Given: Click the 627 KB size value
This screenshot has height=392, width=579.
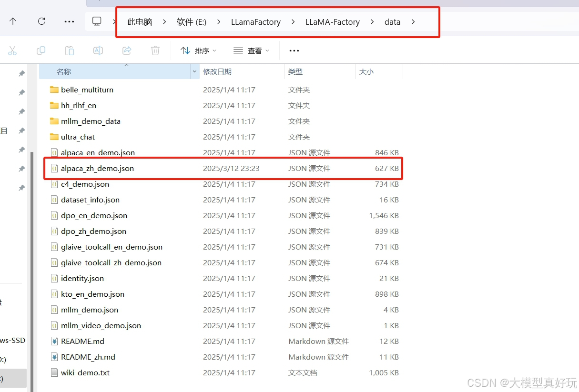Looking at the screenshot, I should [x=387, y=168].
